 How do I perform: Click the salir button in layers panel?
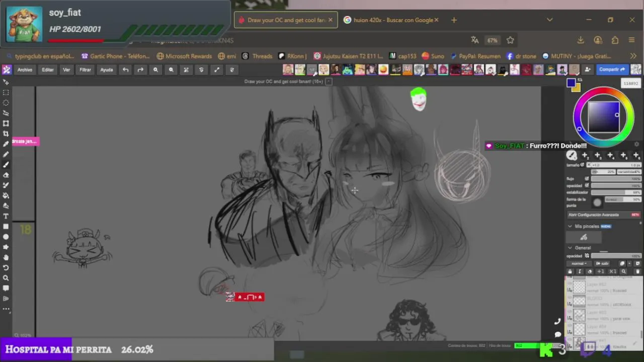point(603,263)
